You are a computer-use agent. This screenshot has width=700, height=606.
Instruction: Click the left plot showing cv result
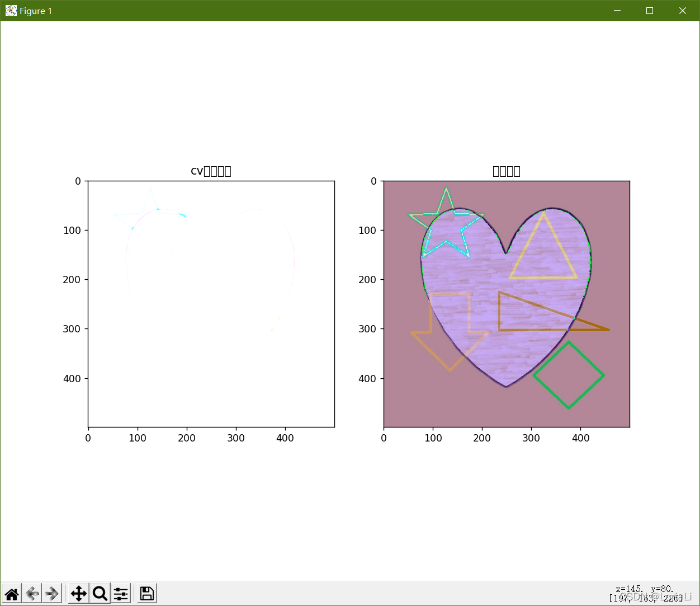211,304
